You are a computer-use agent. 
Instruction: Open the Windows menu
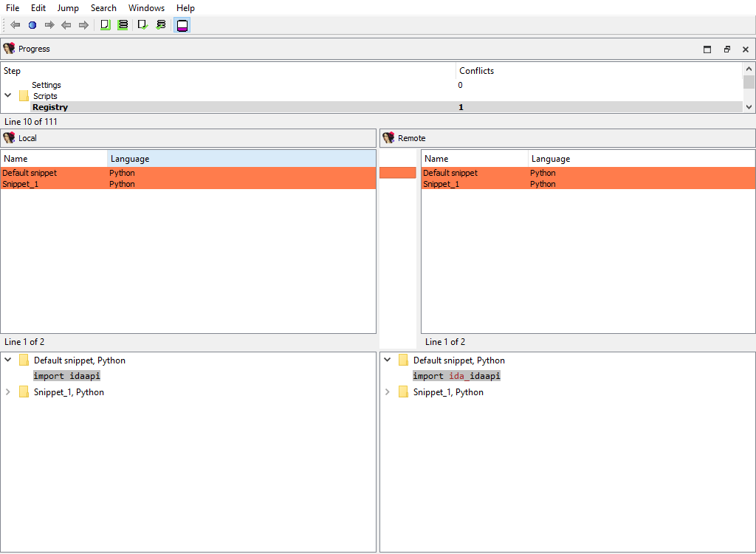click(x=146, y=8)
